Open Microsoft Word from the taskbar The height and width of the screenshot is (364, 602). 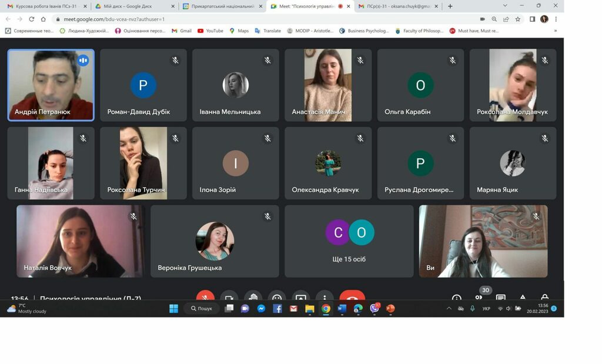tap(342, 309)
